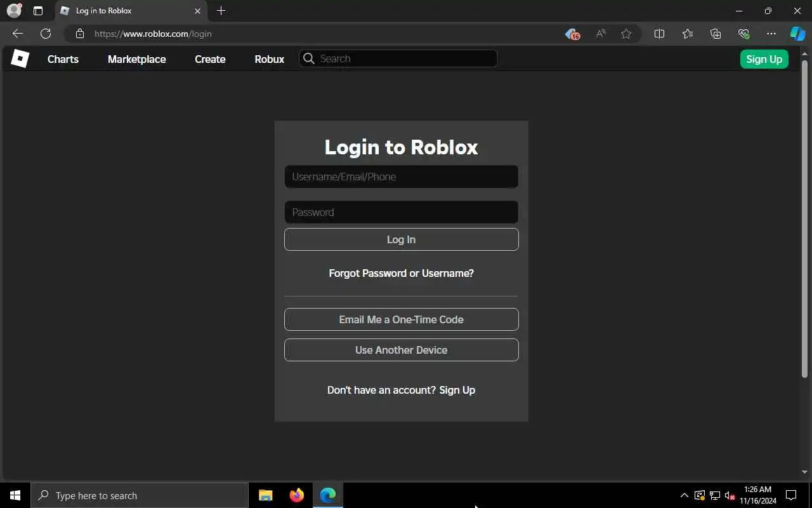Open the Marketplace page
Image resolution: width=812 pixels, height=508 pixels.
[136, 59]
